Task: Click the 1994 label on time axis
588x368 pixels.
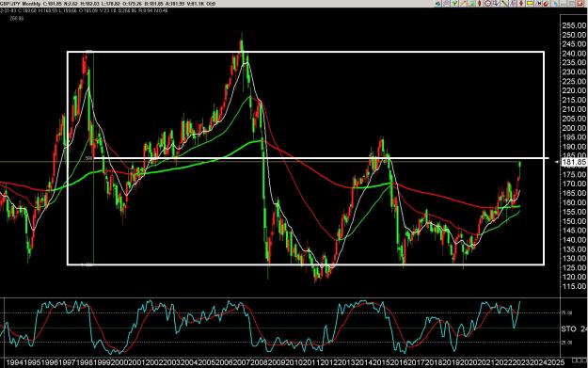Action: [15, 362]
